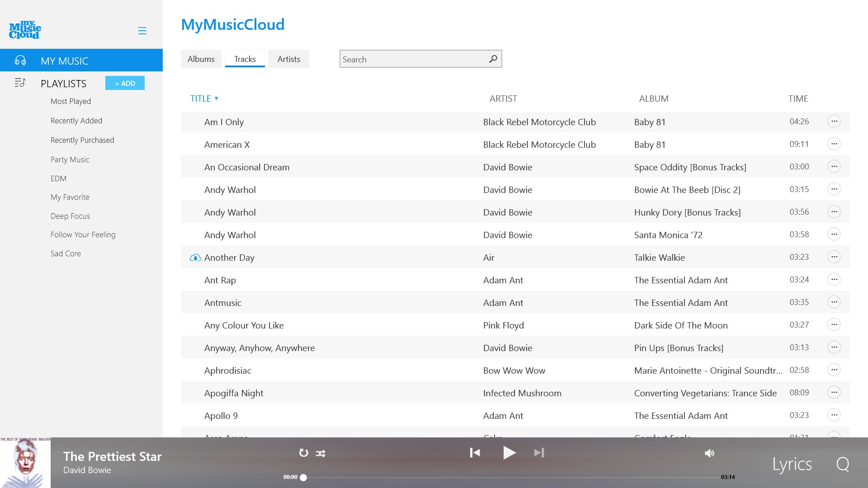This screenshot has height=488, width=868.
Task: Click the David Bowie album art thumbnail
Action: [x=25, y=463]
